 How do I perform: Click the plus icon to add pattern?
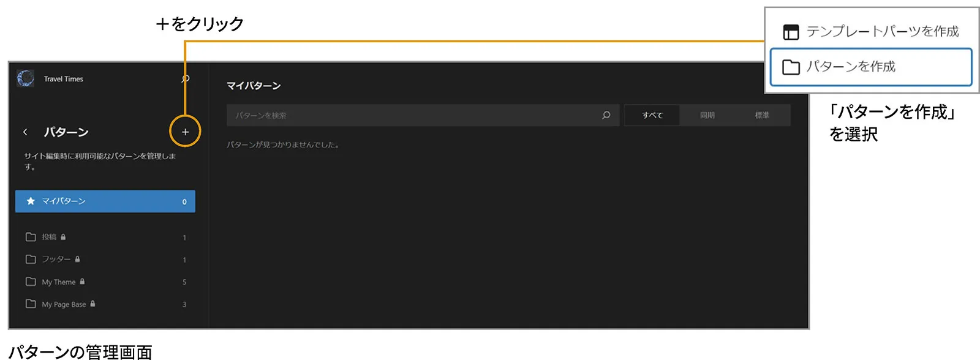[x=185, y=132]
